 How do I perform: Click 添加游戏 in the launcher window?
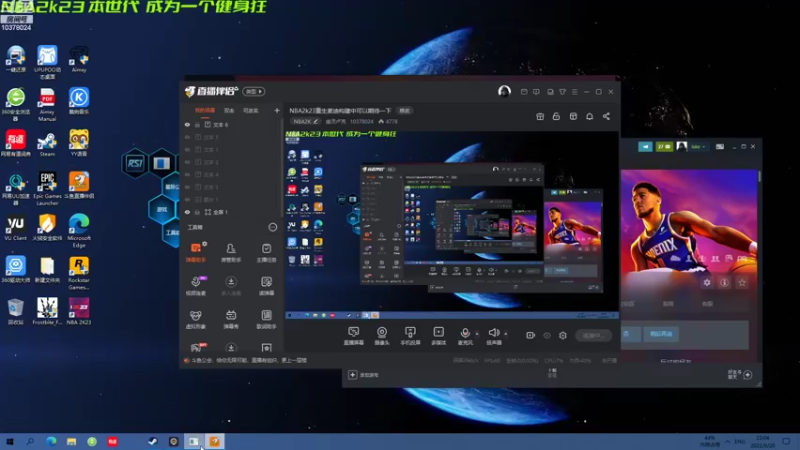(x=364, y=375)
